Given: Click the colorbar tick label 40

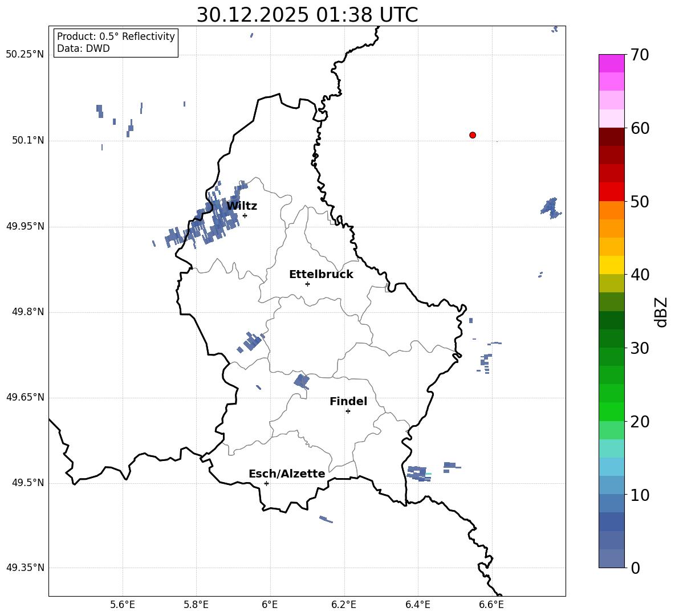Looking at the screenshot, I should coord(640,275).
